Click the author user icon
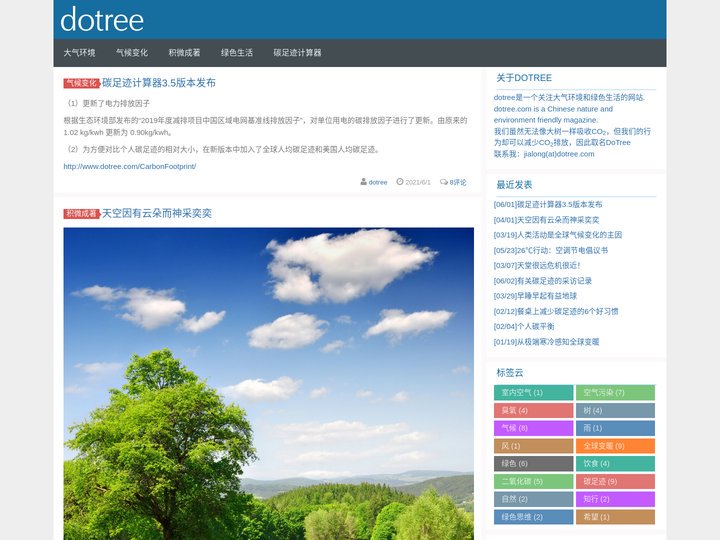 tap(363, 182)
